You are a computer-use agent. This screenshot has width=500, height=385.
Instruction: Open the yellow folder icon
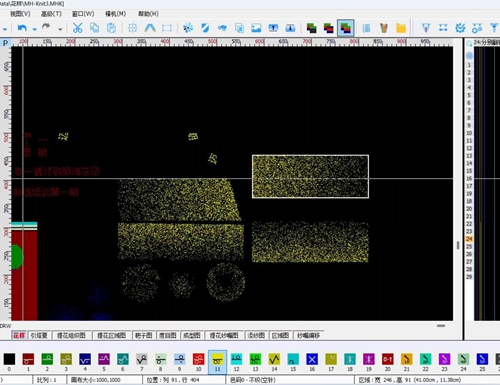coord(401,28)
